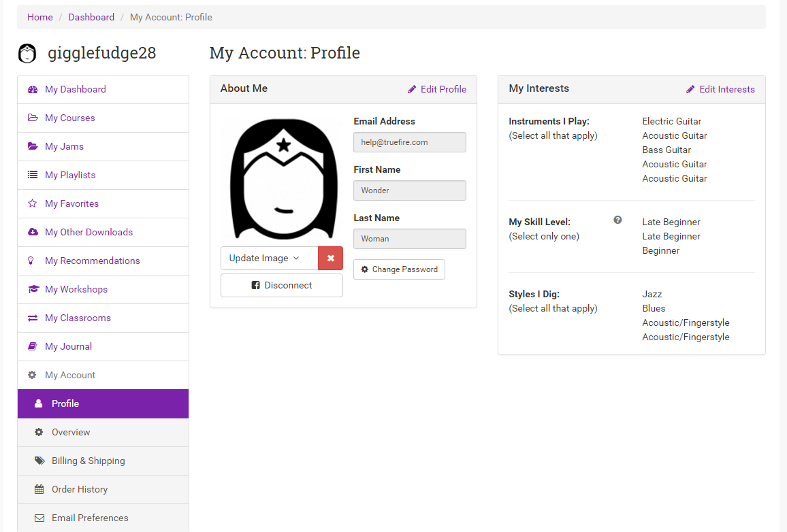Image resolution: width=787 pixels, height=532 pixels.
Task: Open My Favorites page
Action: pyautogui.click(x=103, y=204)
